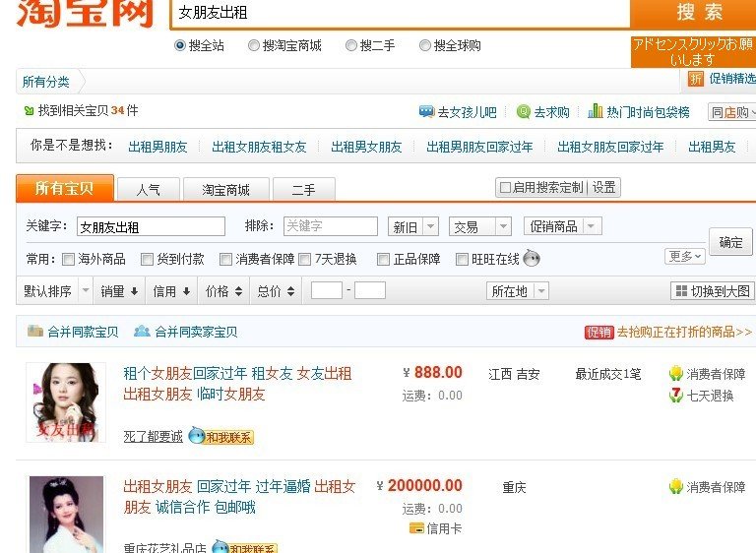Select the 搜全站 radio option
The width and height of the screenshot is (756, 553).
pyautogui.click(x=180, y=46)
